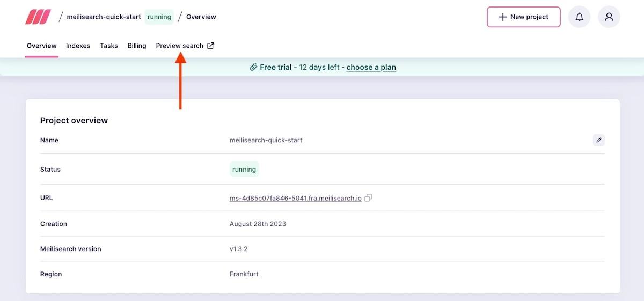Click meilisearch-quick-start in the breadcrumb
The image size is (644, 301).
pyautogui.click(x=104, y=17)
